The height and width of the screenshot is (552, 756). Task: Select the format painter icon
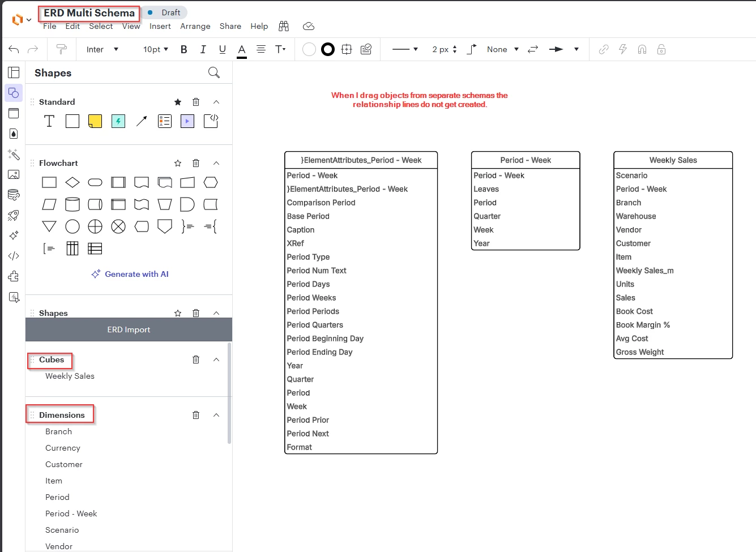click(x=62, y=49)
